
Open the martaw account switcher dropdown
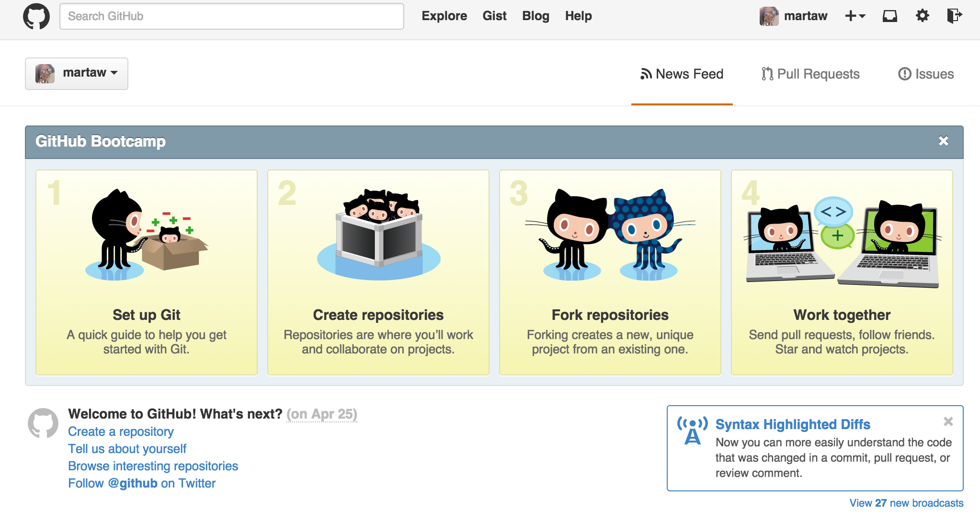77,73
